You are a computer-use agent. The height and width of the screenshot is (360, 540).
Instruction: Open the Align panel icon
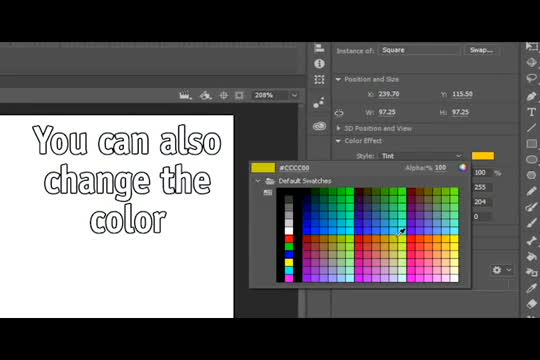[x=319, y=48]
